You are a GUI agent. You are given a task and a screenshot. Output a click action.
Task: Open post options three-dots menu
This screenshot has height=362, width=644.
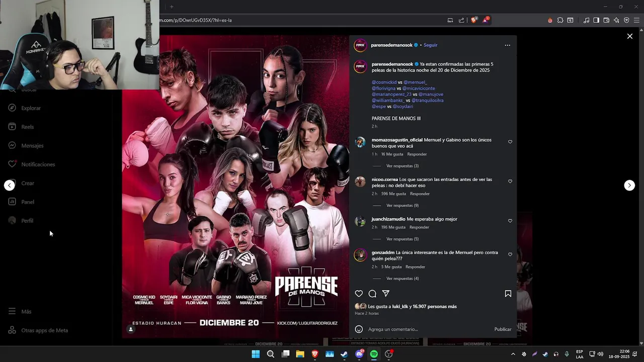(x=507, y=45)
